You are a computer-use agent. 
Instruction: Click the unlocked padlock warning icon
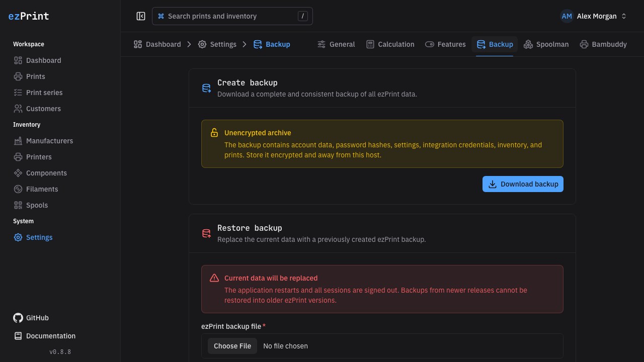[214, 133]
